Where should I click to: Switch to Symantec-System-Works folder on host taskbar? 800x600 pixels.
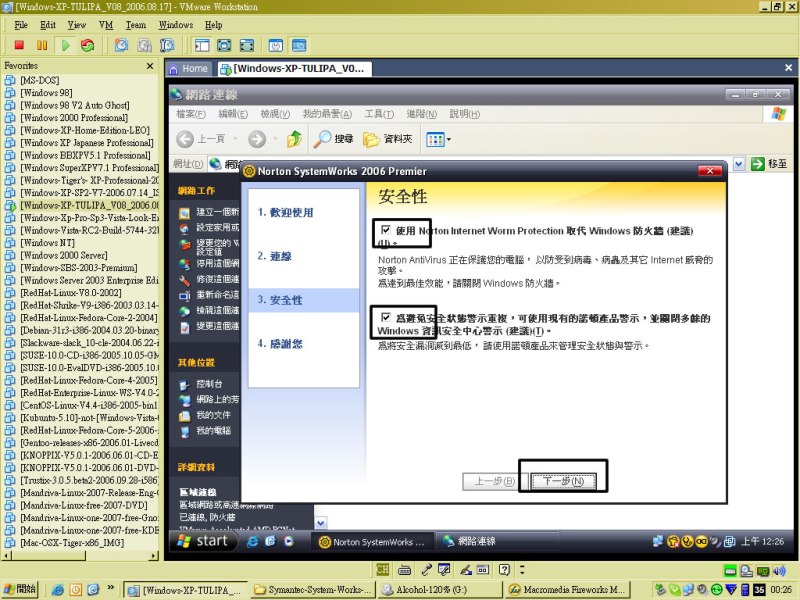[x=314, y=590]
